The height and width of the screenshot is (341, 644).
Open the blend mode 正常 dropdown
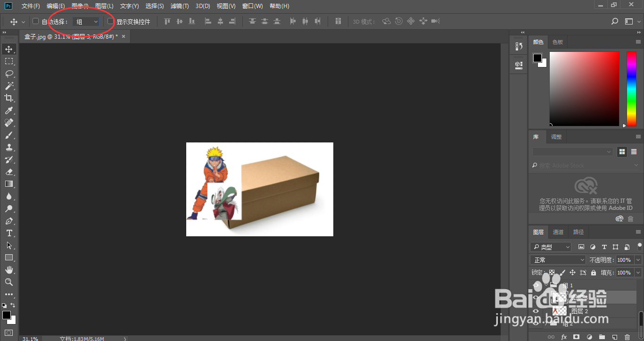pyautogui.click(x=558, y=260)
